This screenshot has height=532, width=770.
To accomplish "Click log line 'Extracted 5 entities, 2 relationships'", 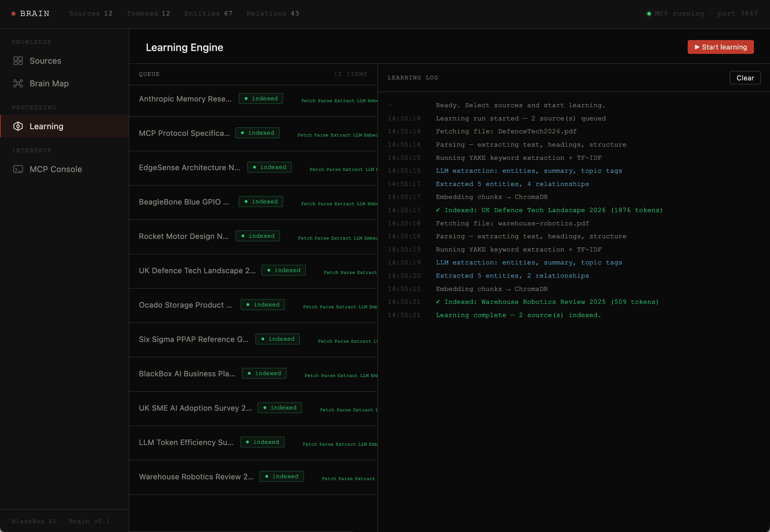I will click(512, 276).
